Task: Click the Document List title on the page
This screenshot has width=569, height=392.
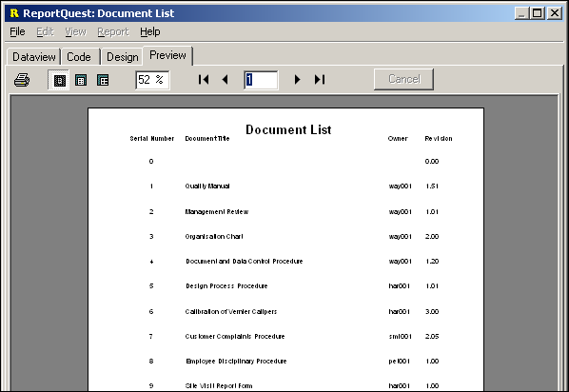Action: point(288,129)
